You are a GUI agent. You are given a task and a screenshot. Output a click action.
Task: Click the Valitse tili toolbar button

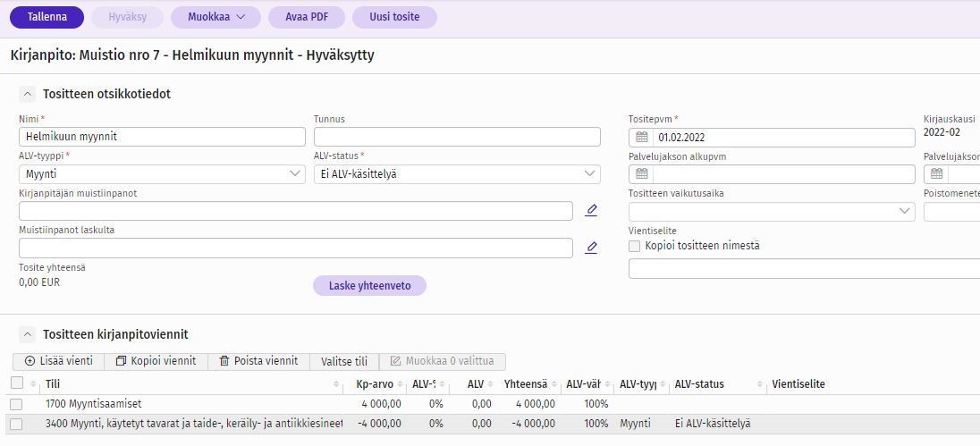pos(343,361)
